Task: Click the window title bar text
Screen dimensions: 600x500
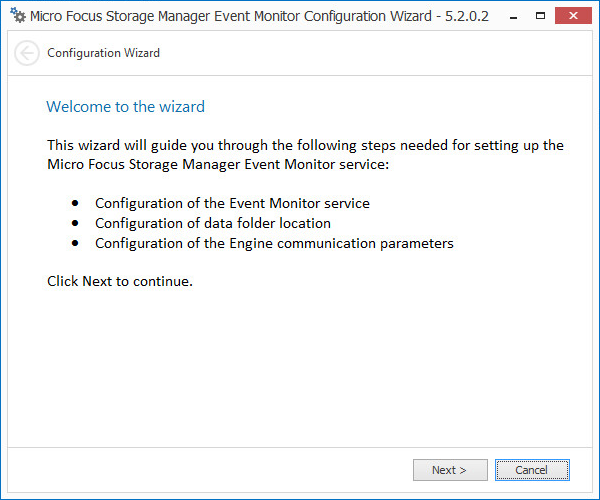Action: click(230, 17)
